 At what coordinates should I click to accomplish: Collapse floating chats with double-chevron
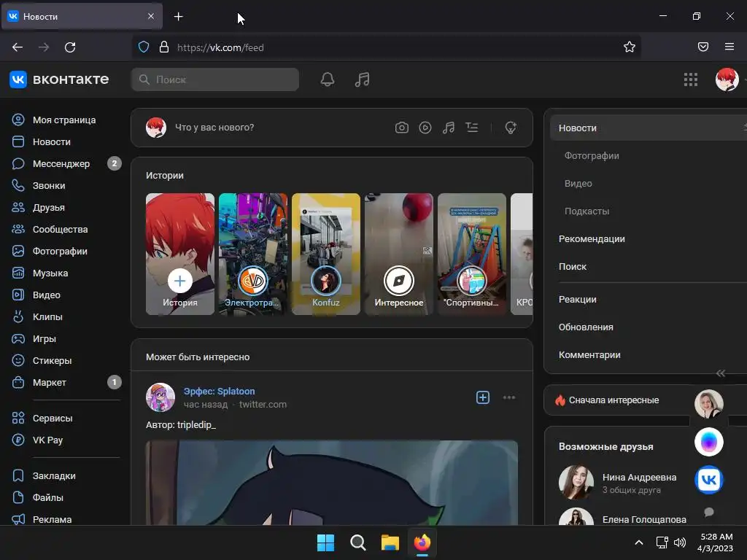point(720,373)
